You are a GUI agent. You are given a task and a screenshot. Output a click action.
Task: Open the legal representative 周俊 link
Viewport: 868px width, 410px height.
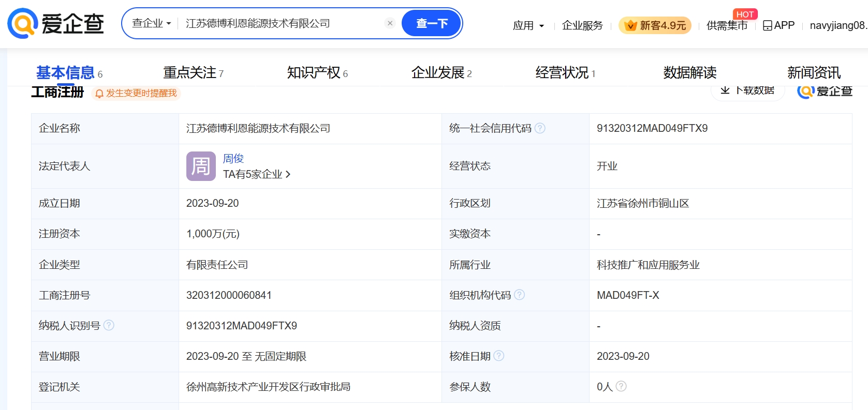point(233,159)
